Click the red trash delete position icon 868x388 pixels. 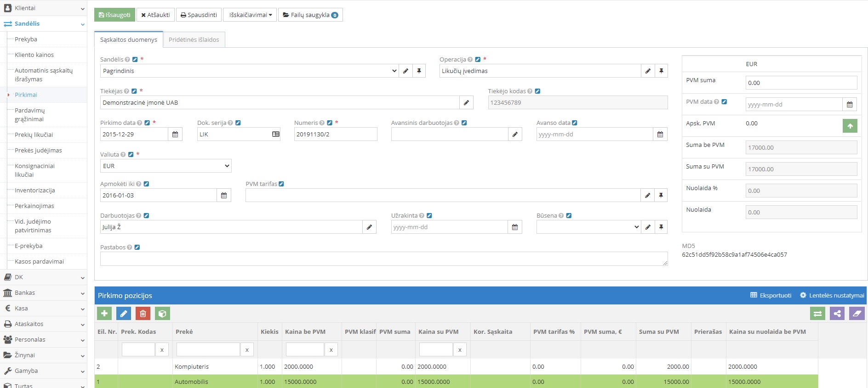click(x=143, y=313)
